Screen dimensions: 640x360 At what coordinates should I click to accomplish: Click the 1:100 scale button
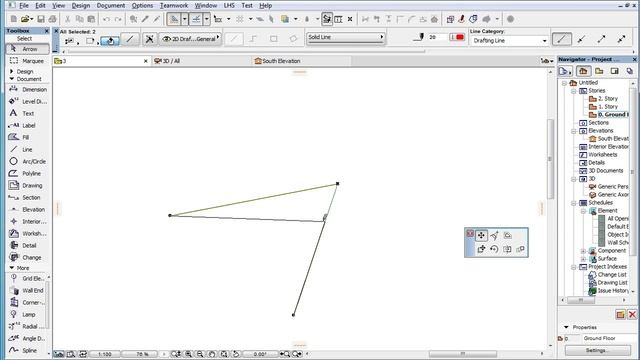pos(104,354)
